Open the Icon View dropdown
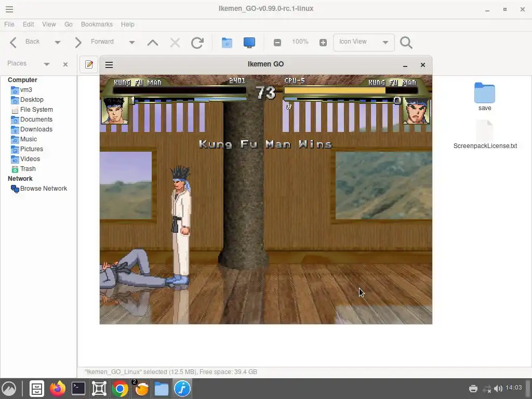 364,43
